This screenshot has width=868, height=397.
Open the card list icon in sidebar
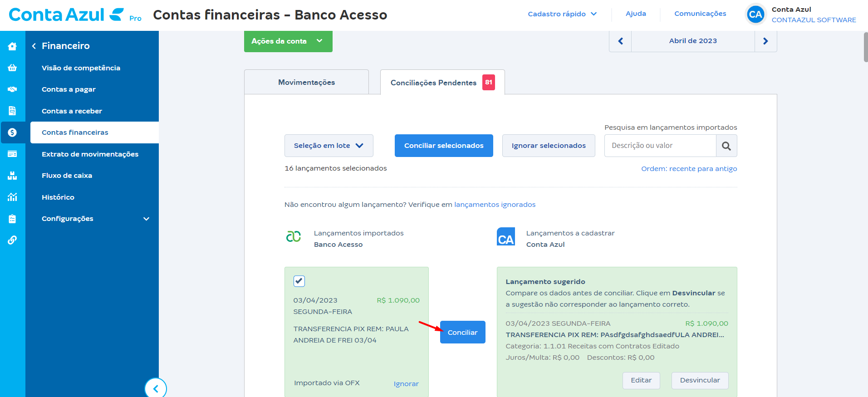[x=12, y=154]
